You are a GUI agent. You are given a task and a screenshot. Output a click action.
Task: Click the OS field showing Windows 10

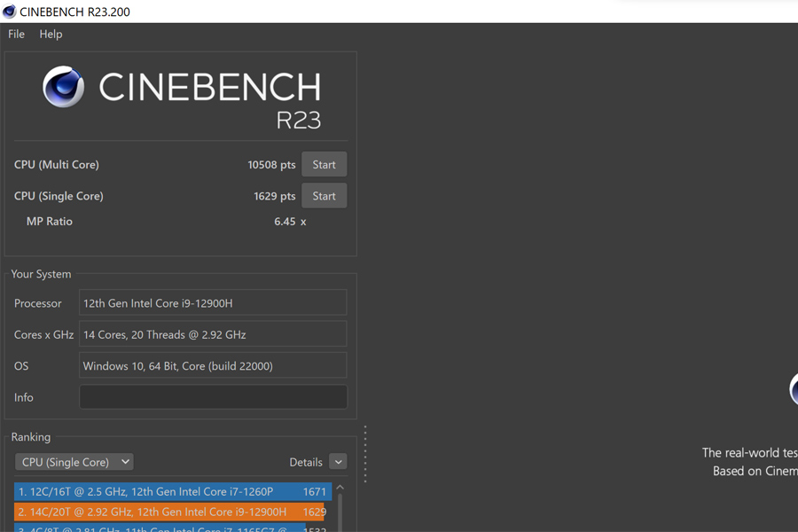coord(213,365)
